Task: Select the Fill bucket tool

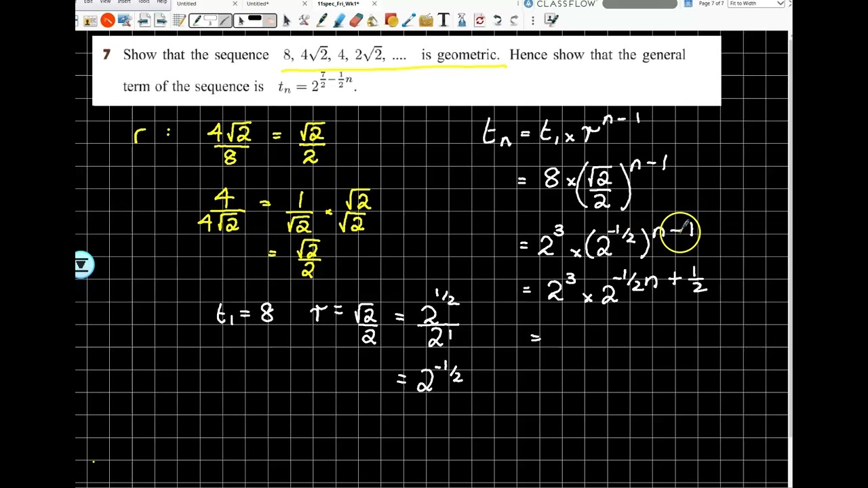Action: pyautogui.click(x=373, y=21)
